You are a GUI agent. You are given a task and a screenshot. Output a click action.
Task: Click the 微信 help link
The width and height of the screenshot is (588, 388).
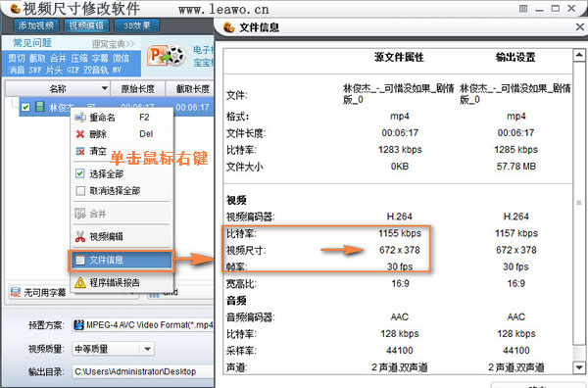point(121,58)
